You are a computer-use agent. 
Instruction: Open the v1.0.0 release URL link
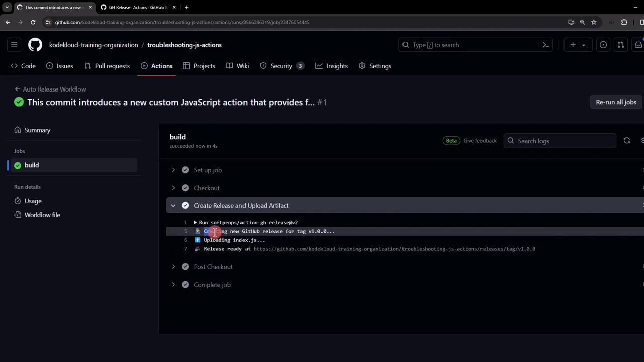394,249
